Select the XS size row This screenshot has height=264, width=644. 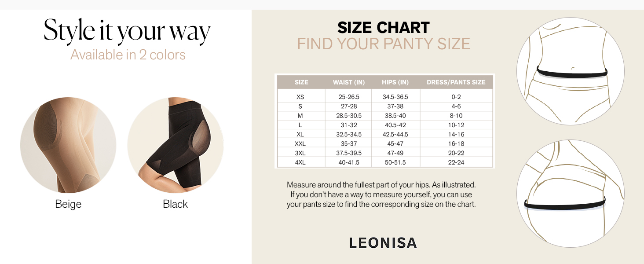[300, 97]
